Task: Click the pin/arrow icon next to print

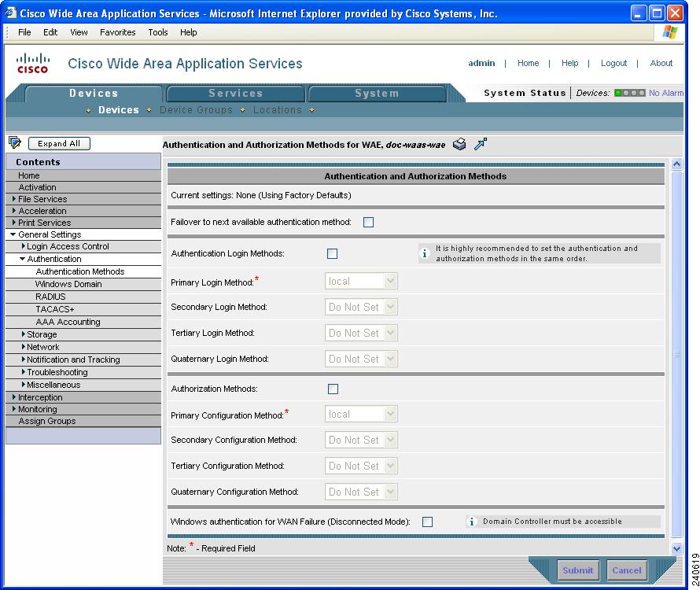Action: pyautogui.click(x=481, y=144)
